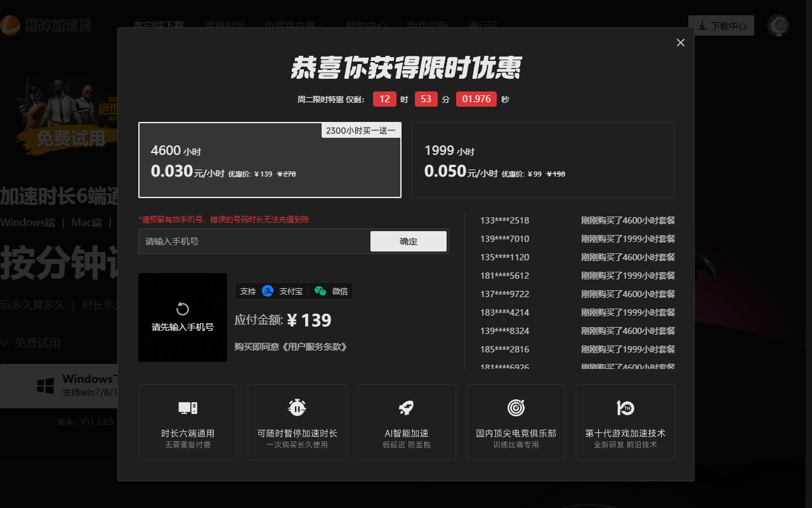Viewport: 812px width, 508px height.
Task: Click the 0.030元/小时 rate text
Action: 188,171
